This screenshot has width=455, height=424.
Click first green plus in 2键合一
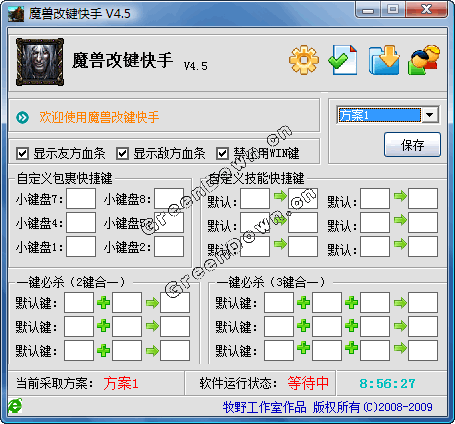tap(103, 303)
